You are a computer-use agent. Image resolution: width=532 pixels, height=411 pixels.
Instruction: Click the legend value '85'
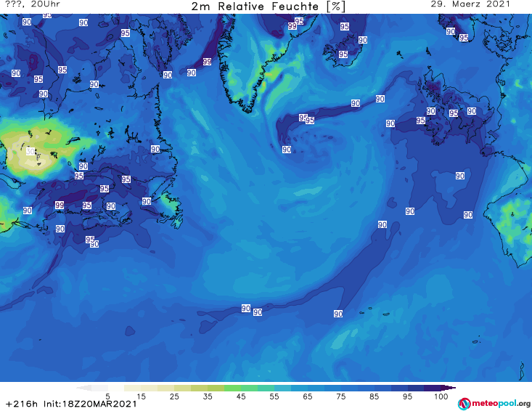(375, 396)
